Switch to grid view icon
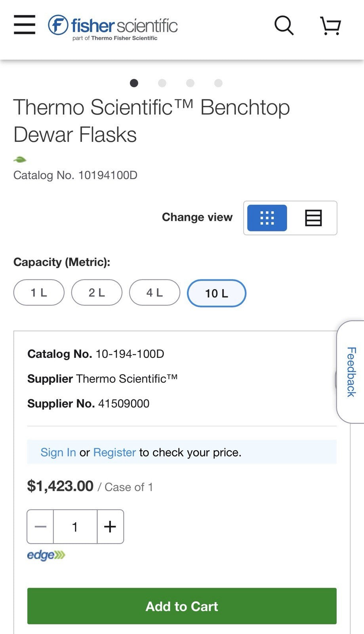The height and width of the screenshot is (634, 364). [x=267, y=218]
